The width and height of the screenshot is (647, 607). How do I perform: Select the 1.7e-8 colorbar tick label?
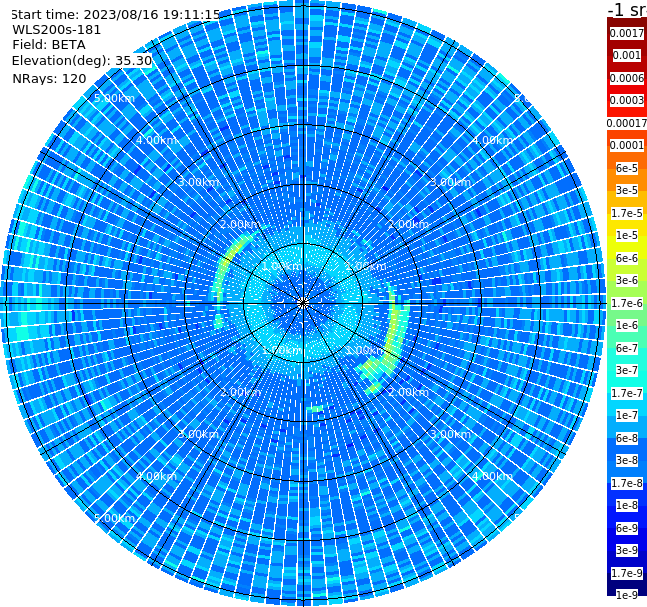pos(627,483)
